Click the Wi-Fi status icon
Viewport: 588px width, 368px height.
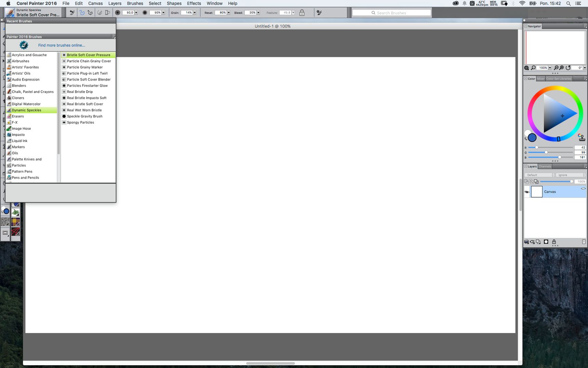(522, 3)
